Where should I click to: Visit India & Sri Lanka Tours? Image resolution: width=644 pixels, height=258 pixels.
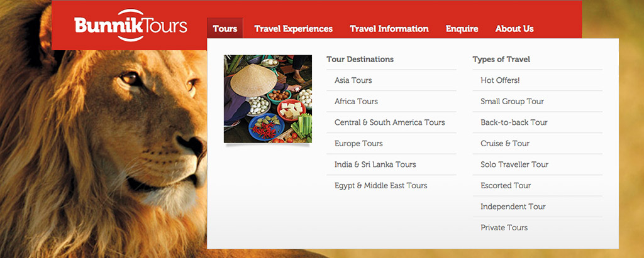coord(375,164)
